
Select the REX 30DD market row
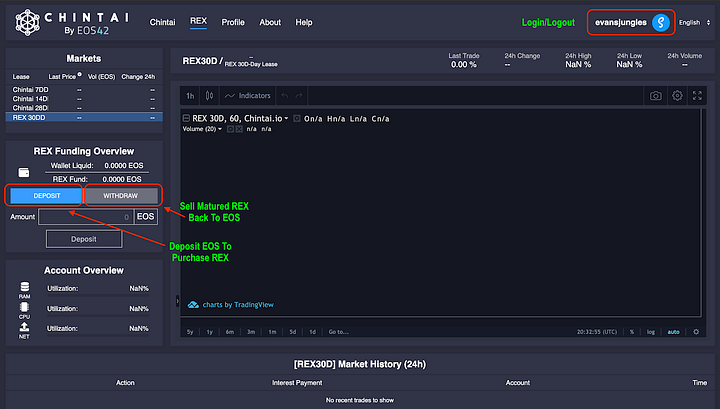click(84, 118)
